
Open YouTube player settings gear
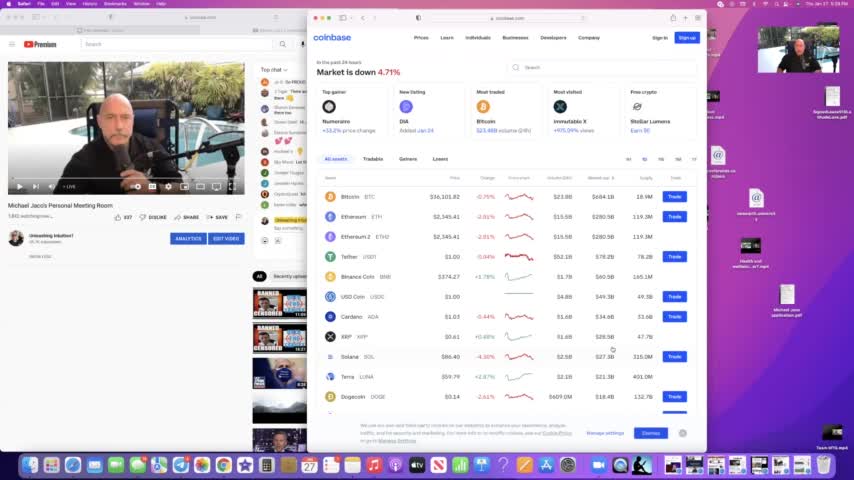168,186
